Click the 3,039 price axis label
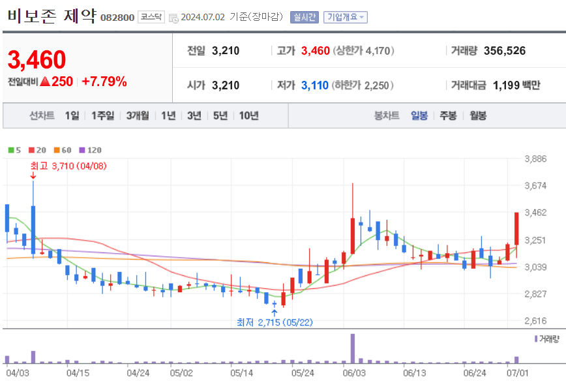566x392 pixels. 536,267
